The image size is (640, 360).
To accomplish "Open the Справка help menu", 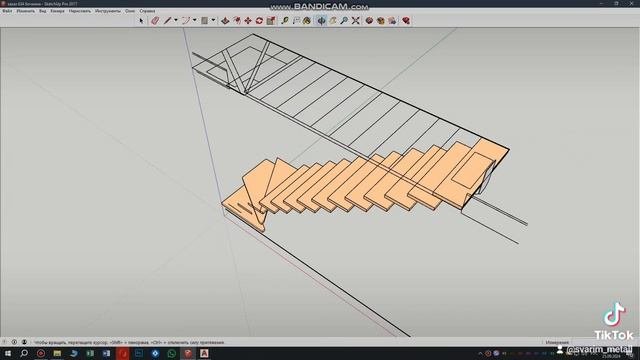I will click(147, 11).
